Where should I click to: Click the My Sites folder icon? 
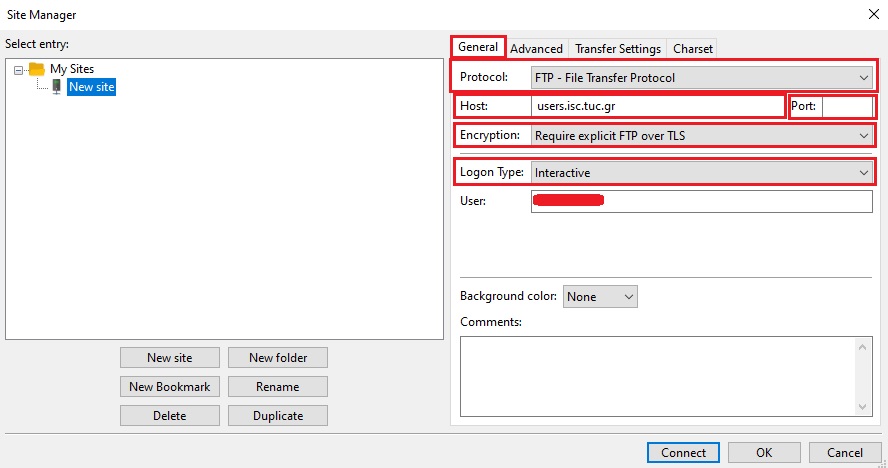(37, 69)
